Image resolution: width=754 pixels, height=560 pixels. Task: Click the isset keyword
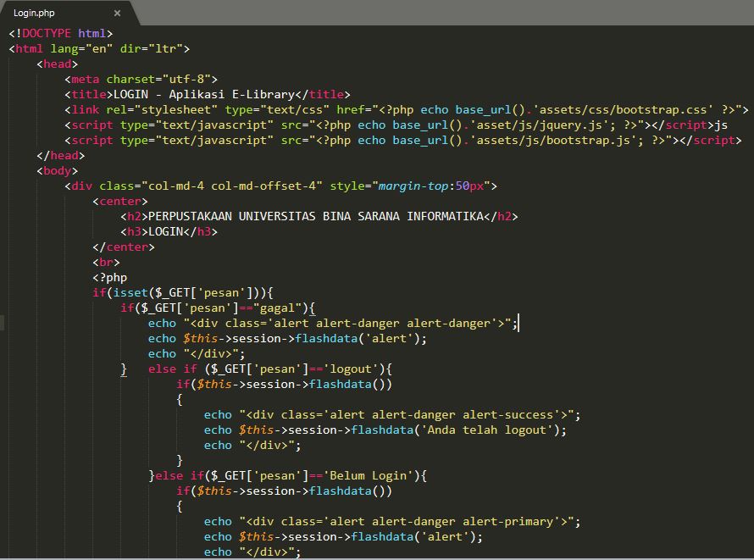point(130,293)
